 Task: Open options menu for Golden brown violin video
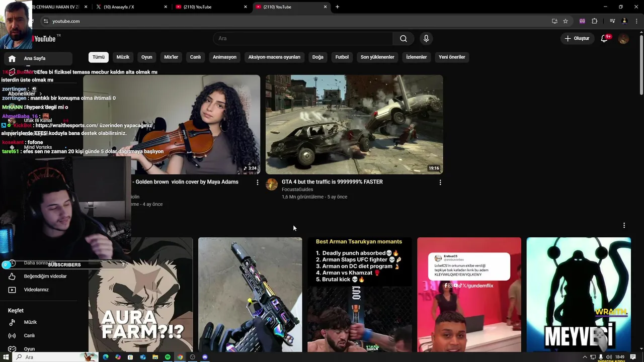coord(258,183)
